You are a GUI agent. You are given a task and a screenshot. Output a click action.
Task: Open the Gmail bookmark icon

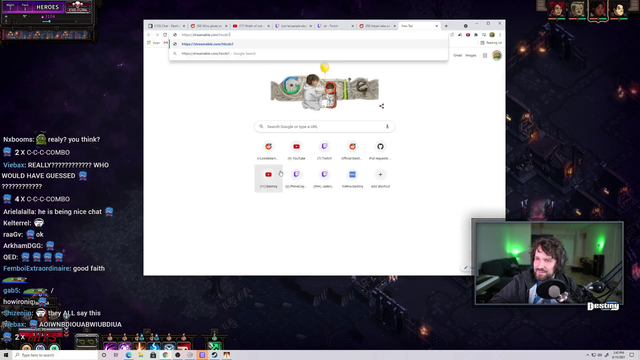pos(166,43)
